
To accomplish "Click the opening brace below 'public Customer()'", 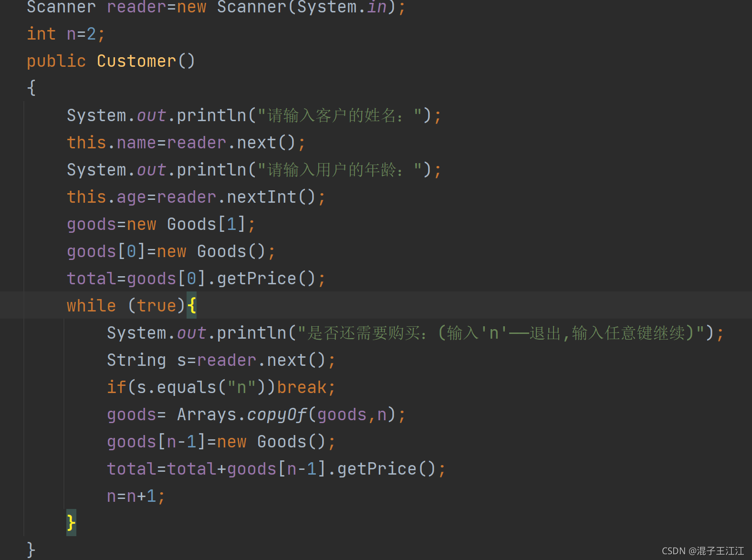I will point(31,88).
